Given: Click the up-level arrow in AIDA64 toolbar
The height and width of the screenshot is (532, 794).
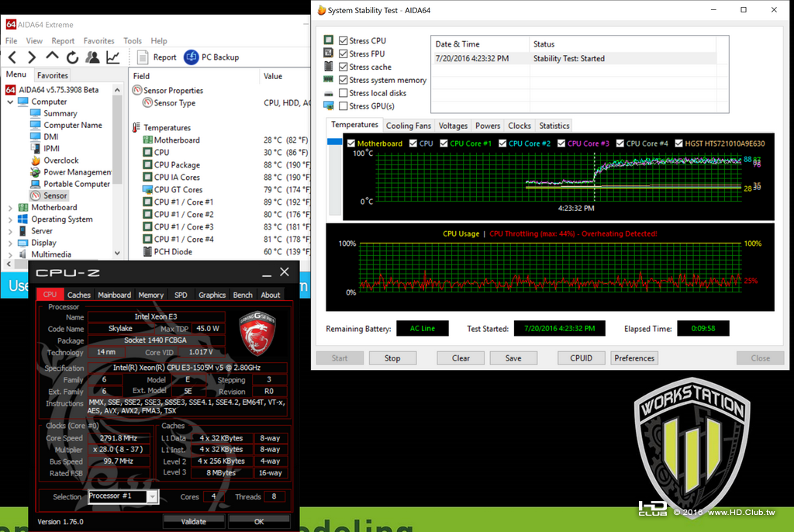Looking at the screenshot, I should (x=52, y=57).
